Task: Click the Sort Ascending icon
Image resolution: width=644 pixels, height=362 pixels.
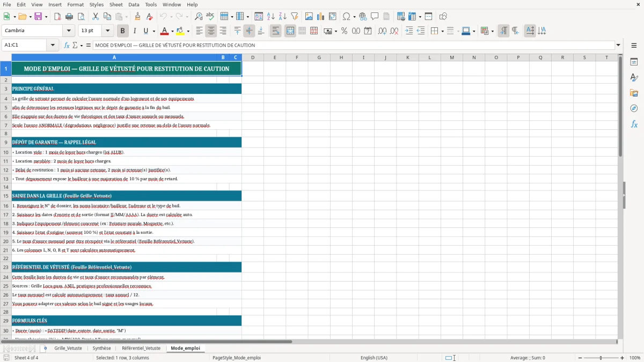Action: click(x=271, y=17)
